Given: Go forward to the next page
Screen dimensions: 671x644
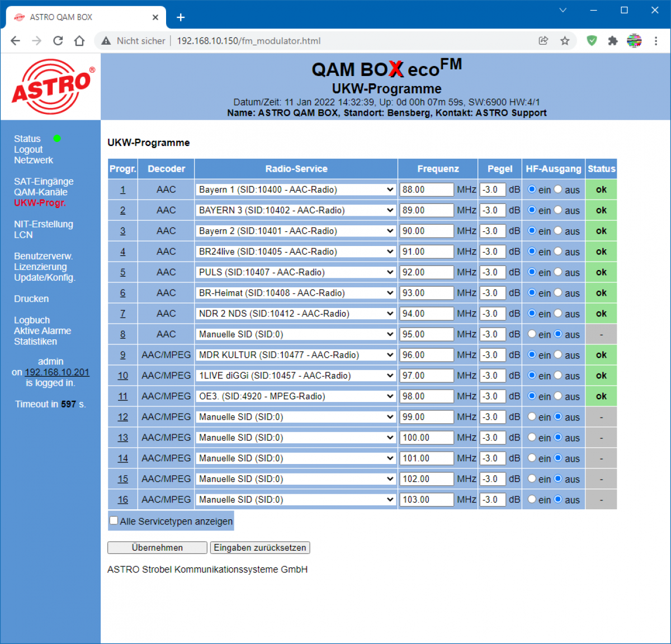Looking at the screenshot, I should pyautogui.click(x=37, y=41).
